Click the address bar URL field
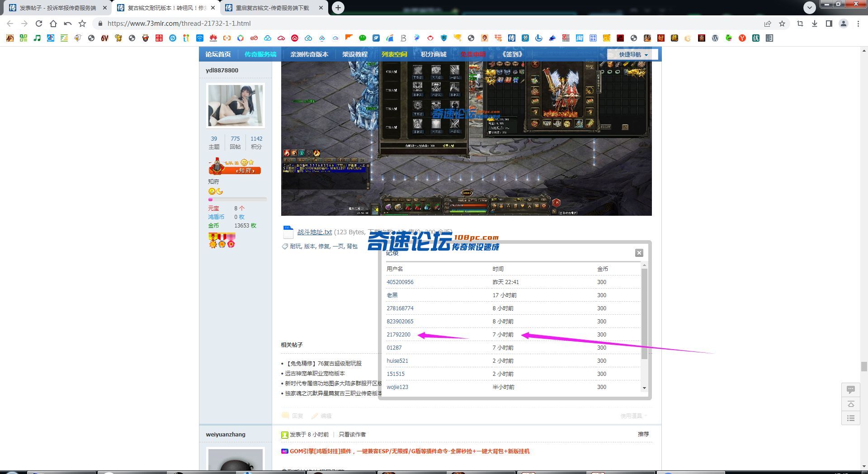Image resolution: width=868 pixels, height=474 pixels. click(425, 24)
